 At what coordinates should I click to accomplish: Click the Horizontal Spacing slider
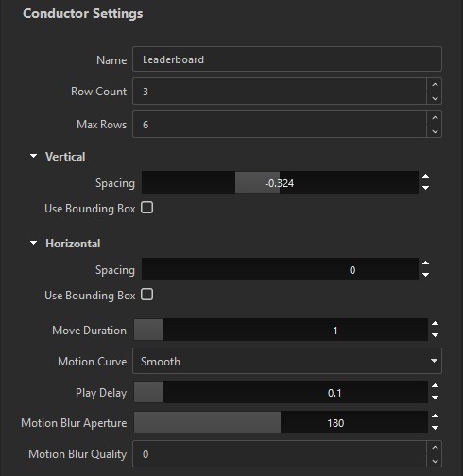[x=280, y=269]
